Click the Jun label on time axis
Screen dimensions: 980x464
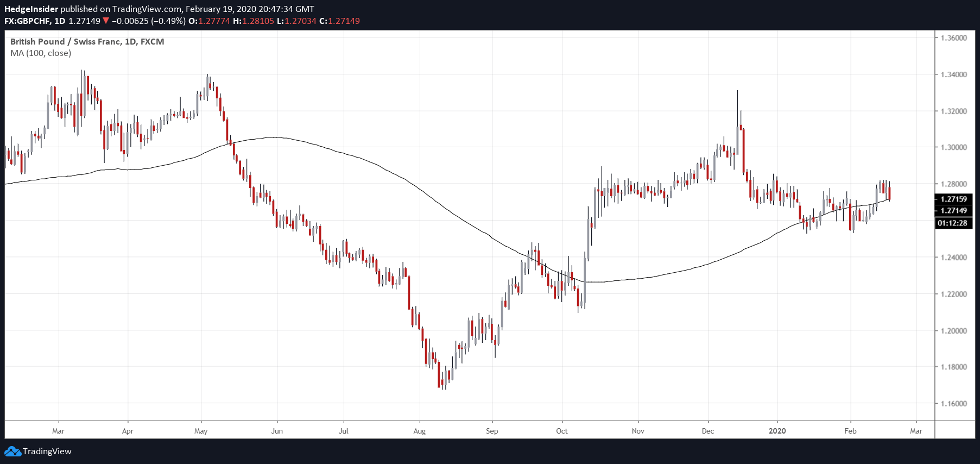coord(277,431)
